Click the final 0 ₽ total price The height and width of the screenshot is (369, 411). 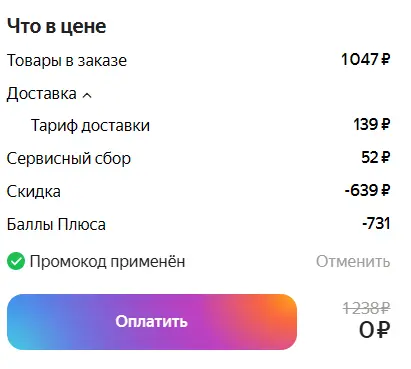pos(374,330)
